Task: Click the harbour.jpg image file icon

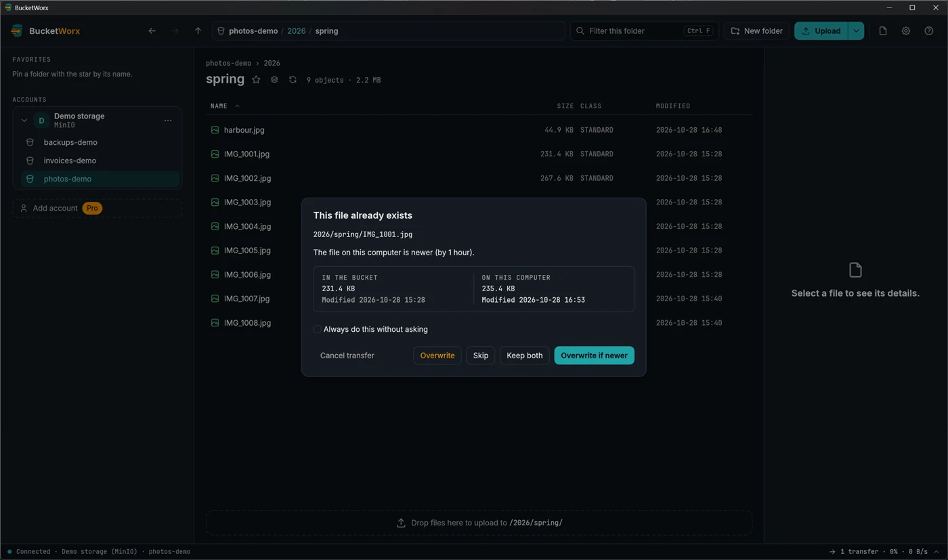Action: pos(215,130)
